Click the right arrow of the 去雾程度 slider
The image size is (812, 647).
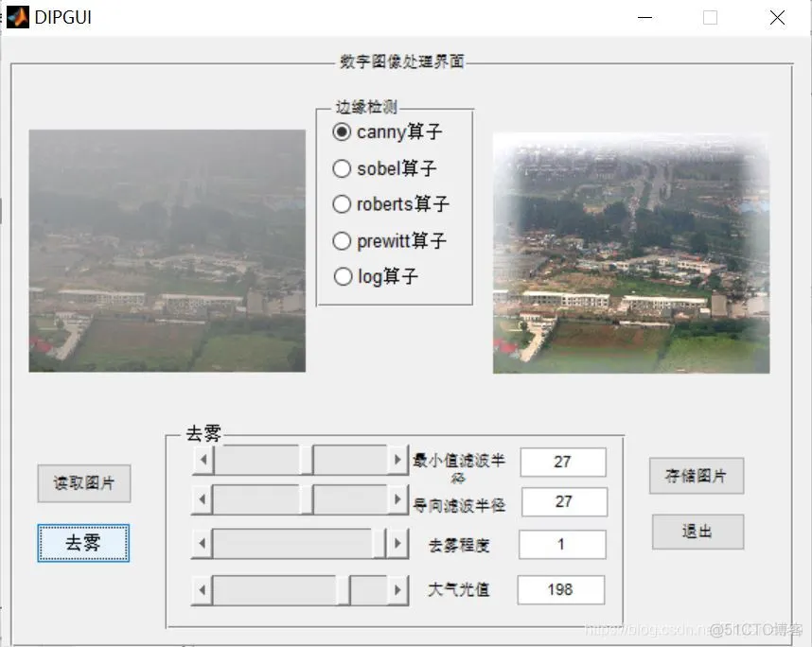(x=397, y=545)
